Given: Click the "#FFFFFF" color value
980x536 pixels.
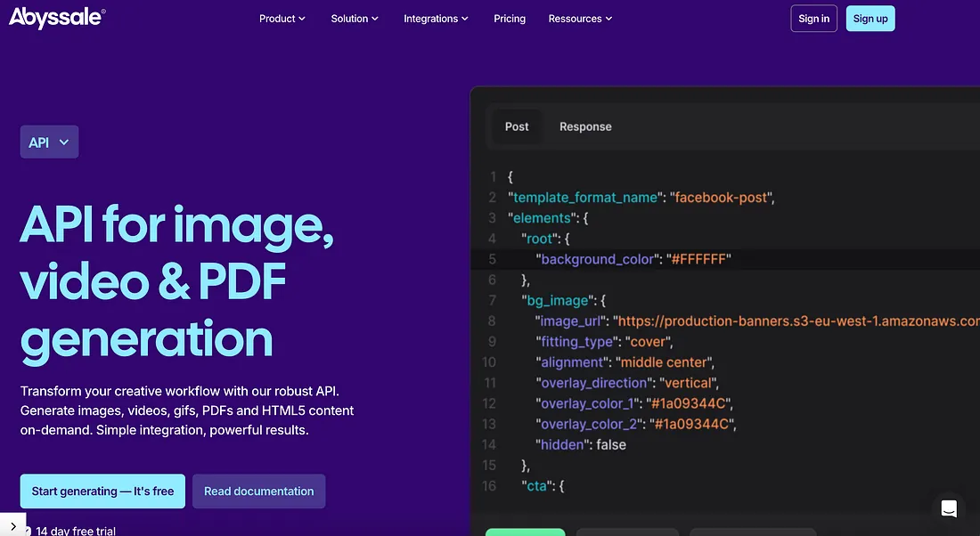Looking at the screenshot, I should 698,259.
